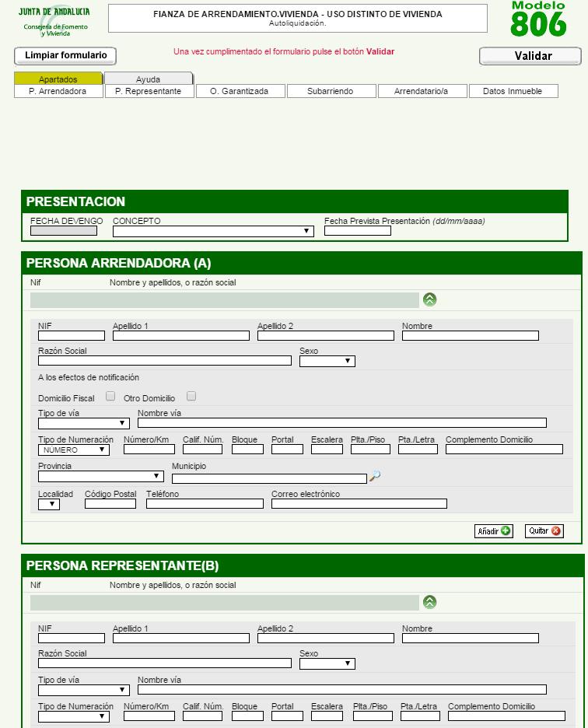Click Complemento Domicilio field in Persona Representante
This screenshot has width=588, height=728.
pos(506,716)
